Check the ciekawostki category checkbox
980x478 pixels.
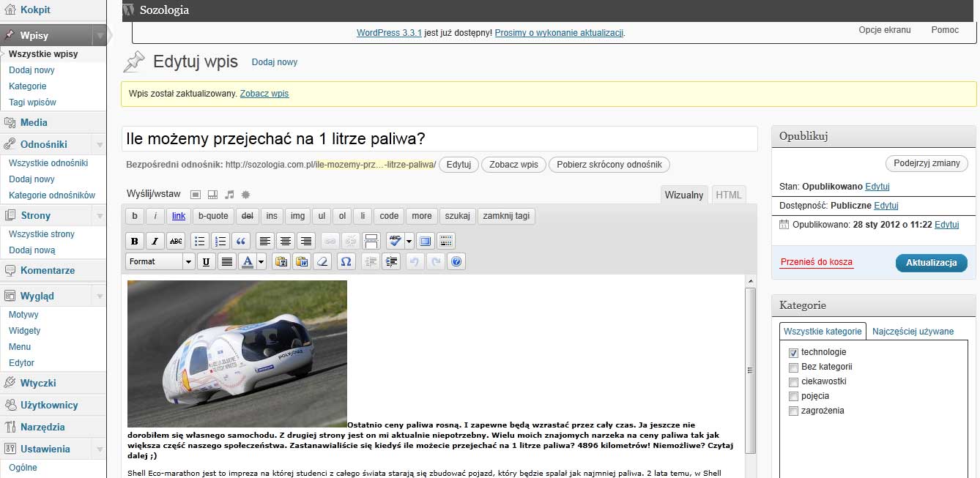pos(793,382)
